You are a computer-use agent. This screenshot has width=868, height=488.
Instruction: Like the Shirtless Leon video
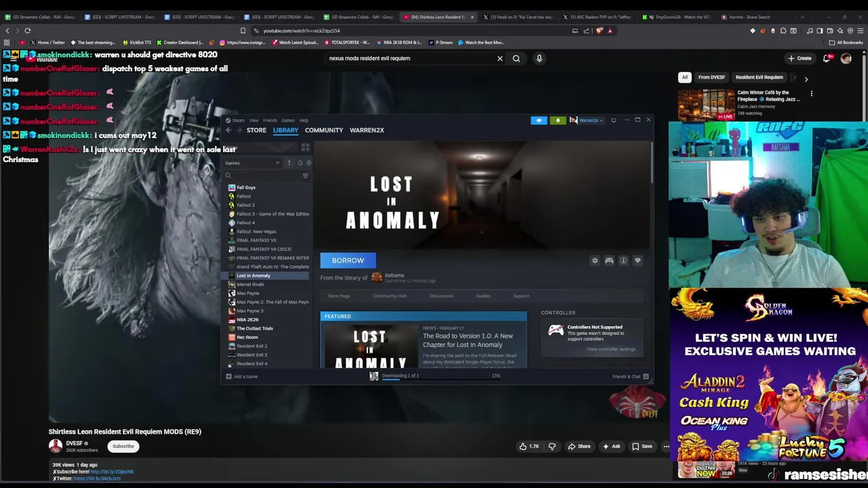click(530, 446)
